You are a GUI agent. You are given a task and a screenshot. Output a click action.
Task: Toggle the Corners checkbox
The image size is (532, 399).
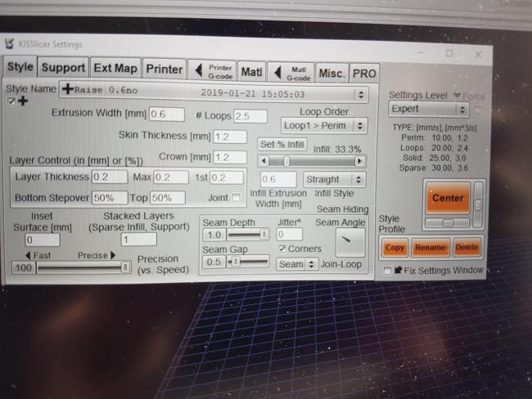point(282,249)
